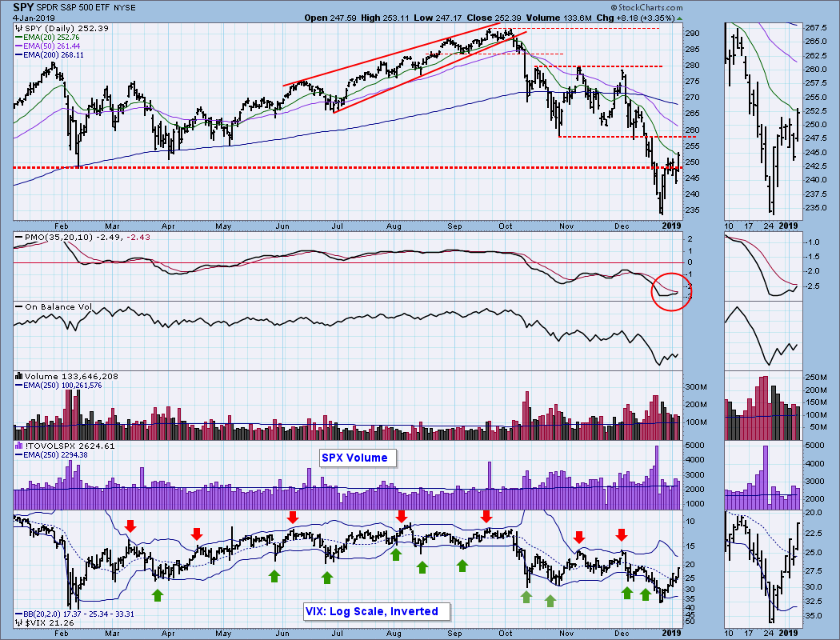
Task: Click the 250M label on zoomed volume panel
Action: (816, 378)
